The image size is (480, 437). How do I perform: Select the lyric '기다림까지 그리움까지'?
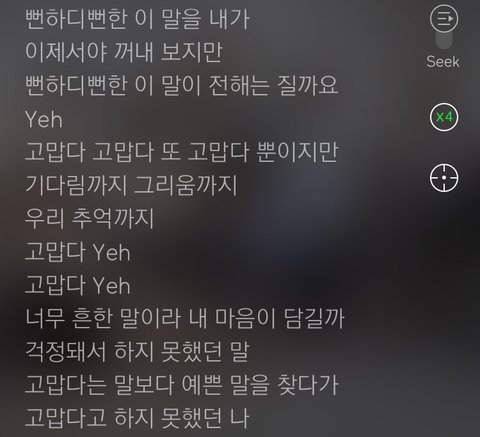click(x=131, y=185)
